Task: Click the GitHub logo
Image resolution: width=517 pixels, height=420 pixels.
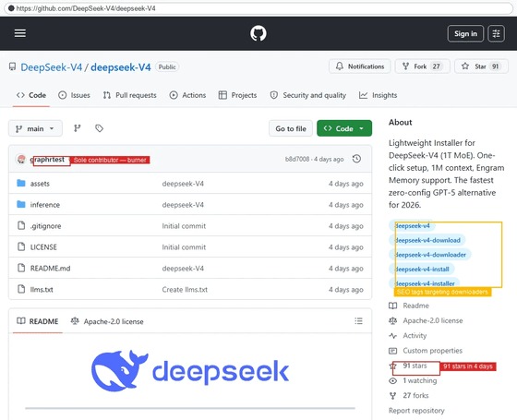Action: click(x=258, y=33)
